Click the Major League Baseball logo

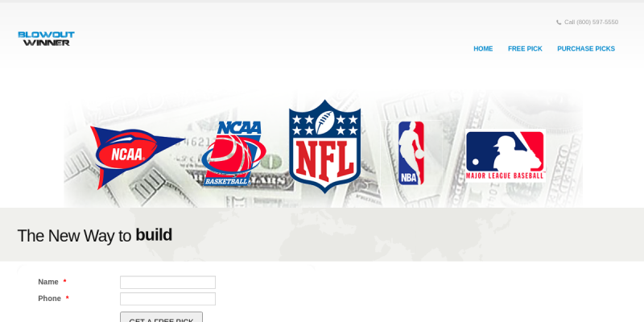[506, 155]
